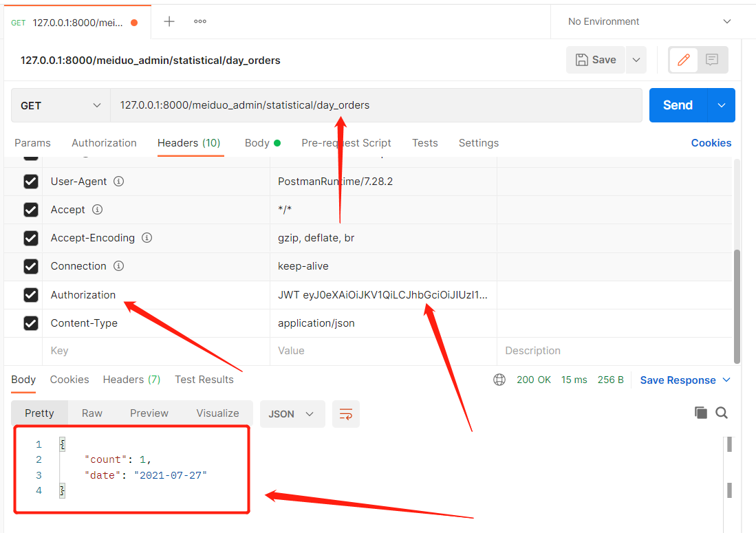
Task: Switch response view to Visualize
Action: pyautogui.click(x=217, y=413)
